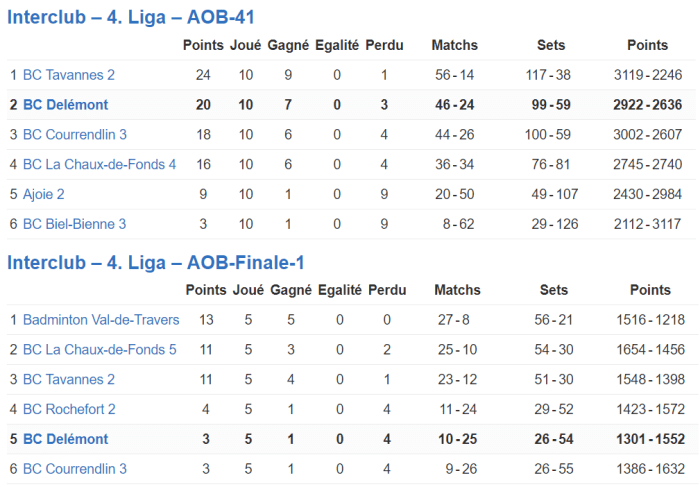Click the Egalité column header in the AOB-Finale-1 table

coord(339,290)
